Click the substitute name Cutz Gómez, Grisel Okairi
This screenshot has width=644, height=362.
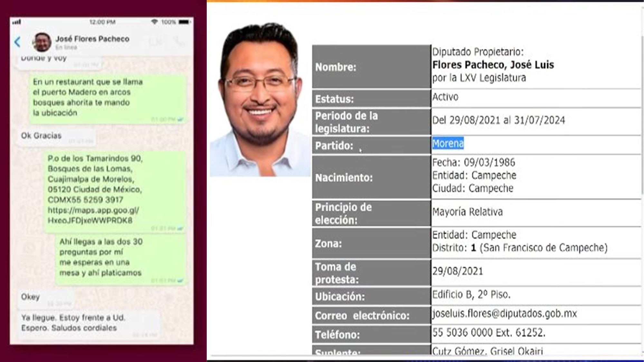[x=487, y=351]
